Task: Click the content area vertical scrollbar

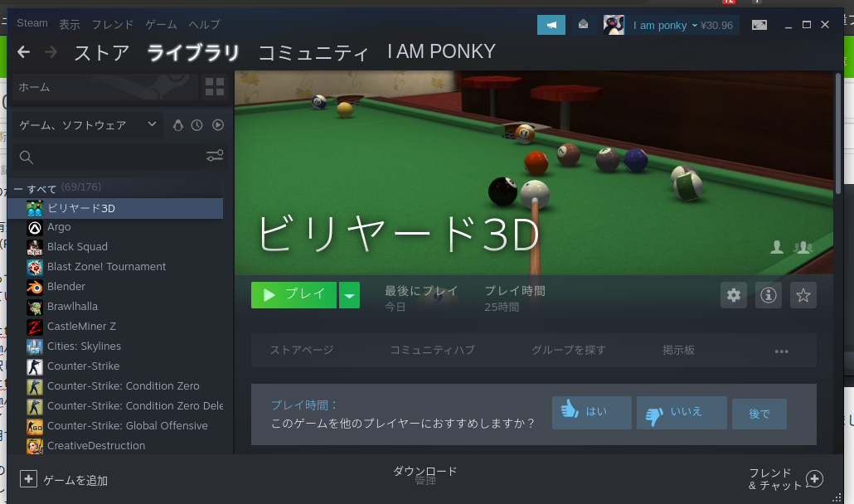Action: click(x=838, y=133)
